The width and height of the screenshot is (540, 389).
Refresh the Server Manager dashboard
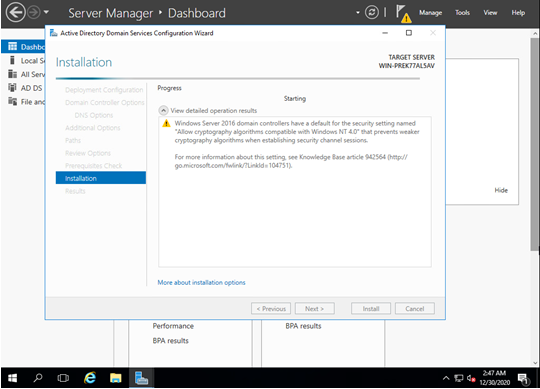pos(372,13)
